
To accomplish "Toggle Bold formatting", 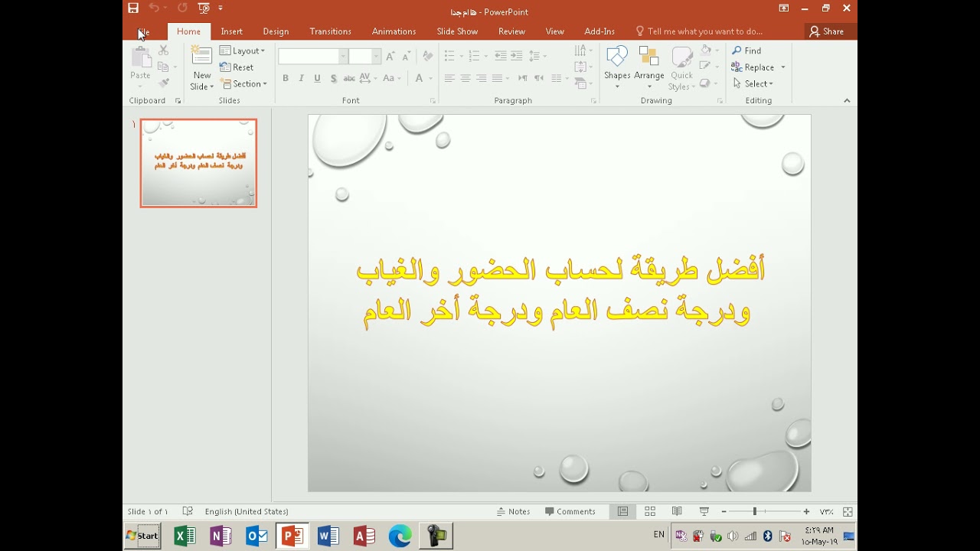I will coord(286,78).
